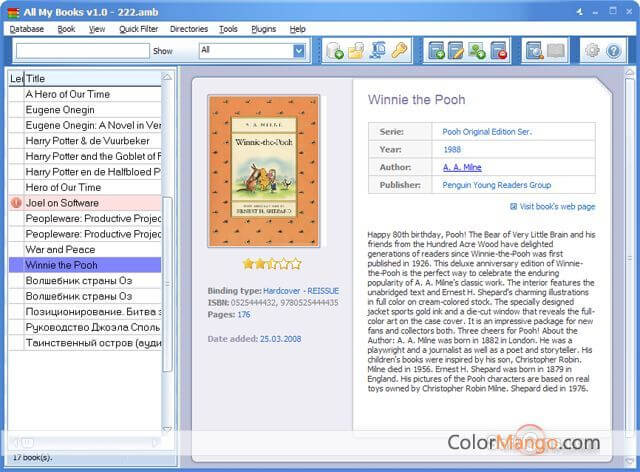Open a database via folder icon
640x472 pixels.
[x=356, y=51]
